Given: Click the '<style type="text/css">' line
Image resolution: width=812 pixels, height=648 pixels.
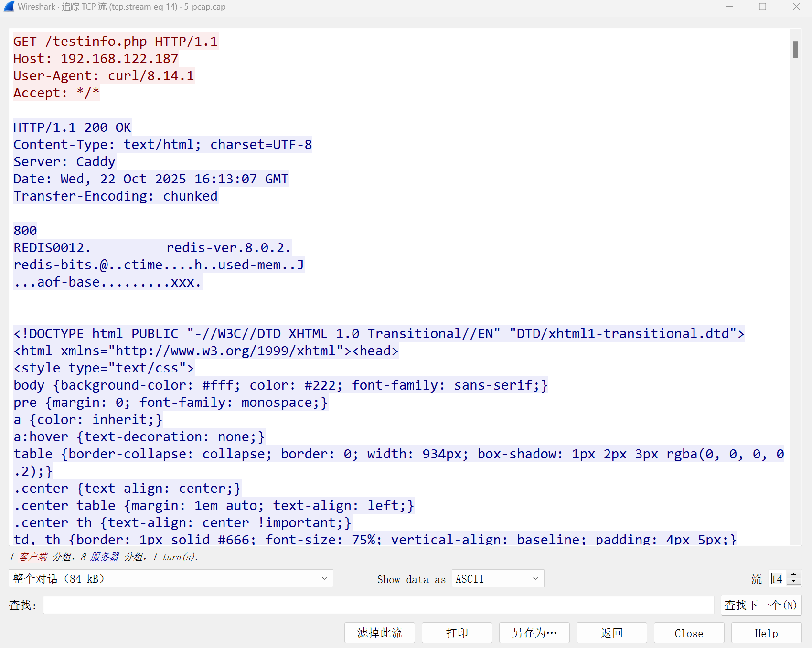Looking at the screenshot, I should pyautogui.click(x=104, y=368).
